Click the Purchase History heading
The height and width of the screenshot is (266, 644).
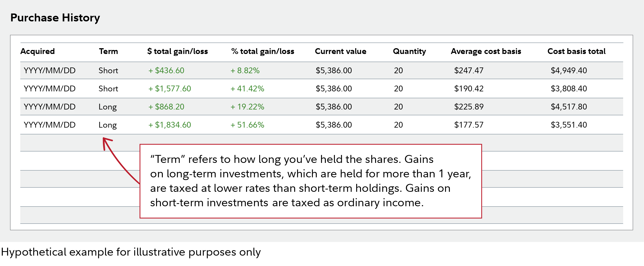55,18
